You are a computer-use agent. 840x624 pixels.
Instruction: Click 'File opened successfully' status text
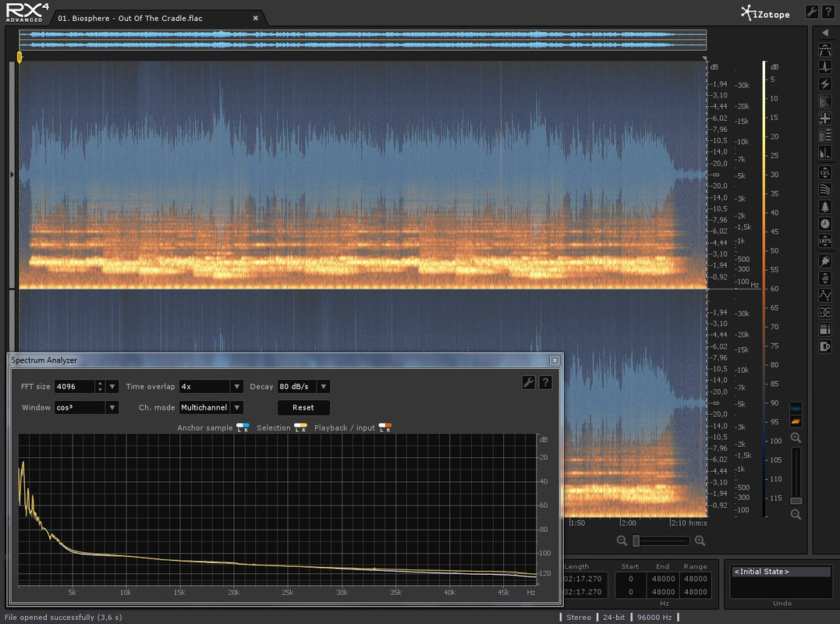pyautogui.click(x=63, y=617)
